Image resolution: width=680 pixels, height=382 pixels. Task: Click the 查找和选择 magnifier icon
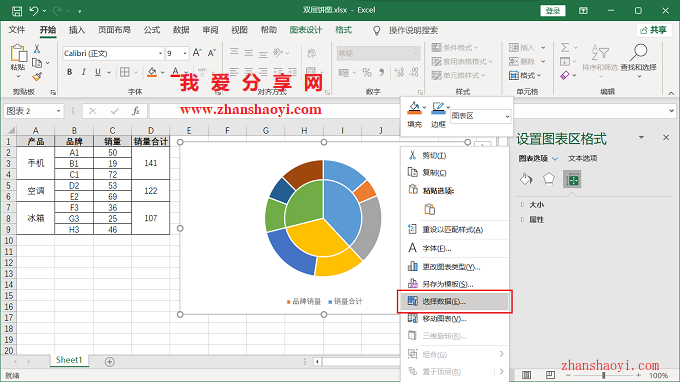[638, 52]
